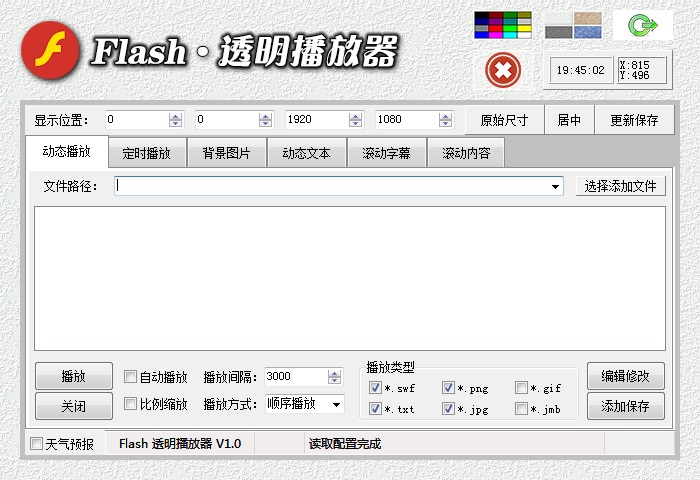Increase 播放间隔 value with up arrow
The width and height of the screenshot is (700, 480).
coord(334,373)
